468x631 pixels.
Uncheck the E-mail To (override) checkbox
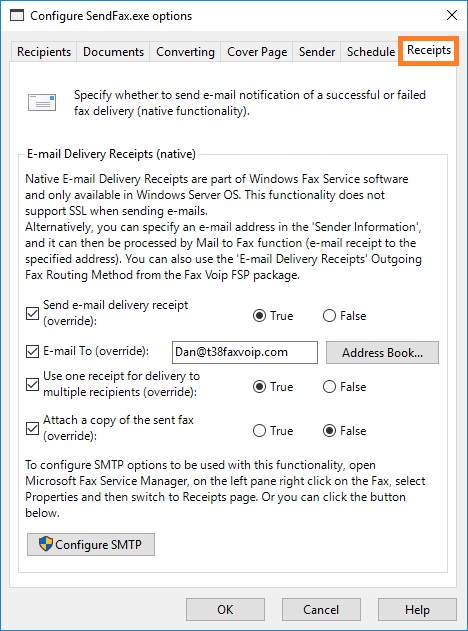32,351
